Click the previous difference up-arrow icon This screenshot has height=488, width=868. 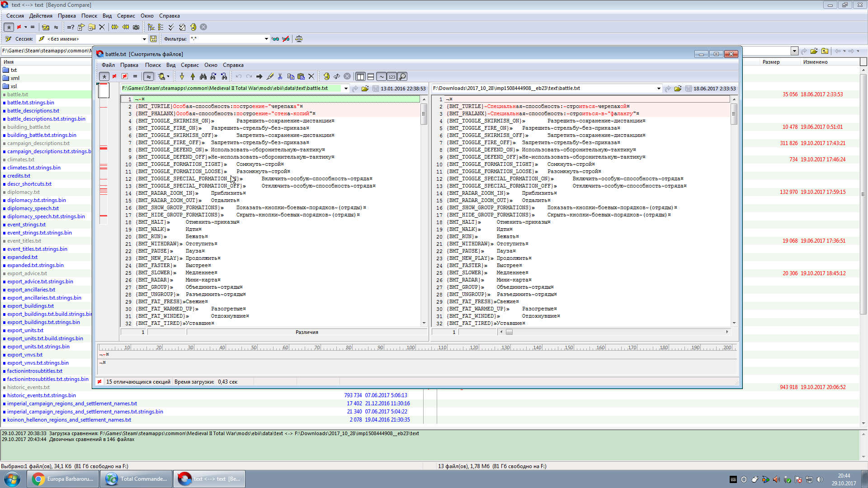pyautogui.click(x=193, y=76)
